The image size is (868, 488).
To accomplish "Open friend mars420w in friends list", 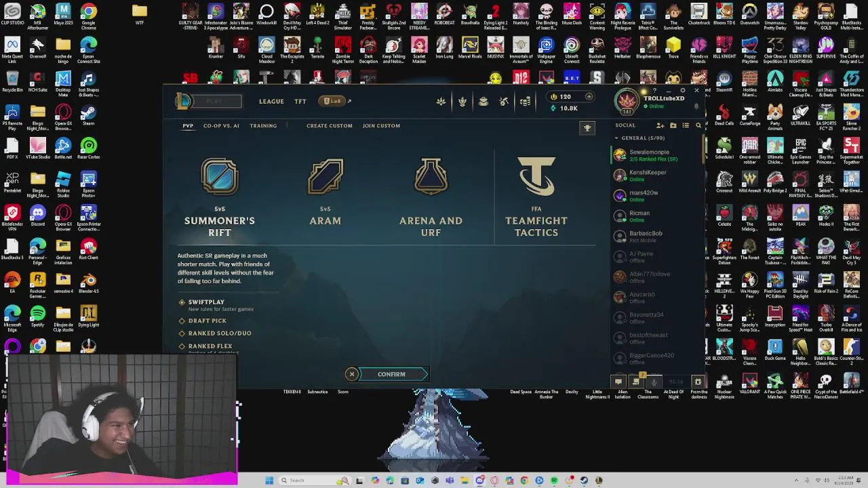I will tap(656, 196).
